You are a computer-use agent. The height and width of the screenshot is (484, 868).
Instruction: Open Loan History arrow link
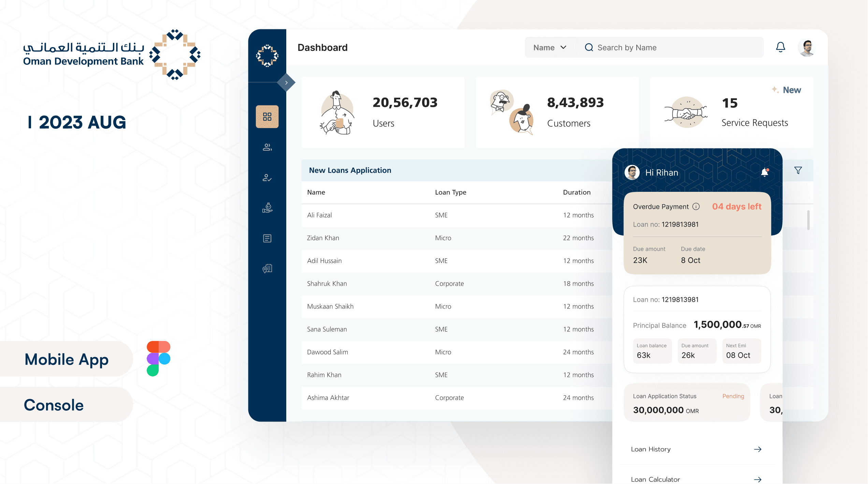(757, 449)
